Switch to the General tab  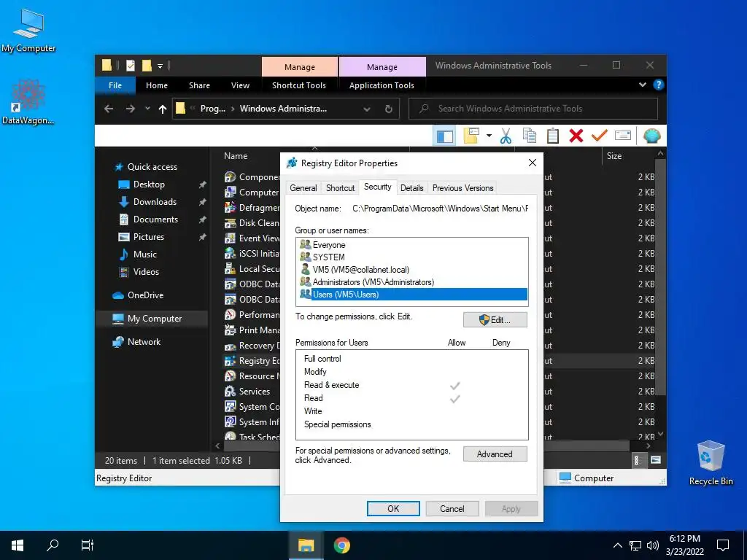pos(303,188)
